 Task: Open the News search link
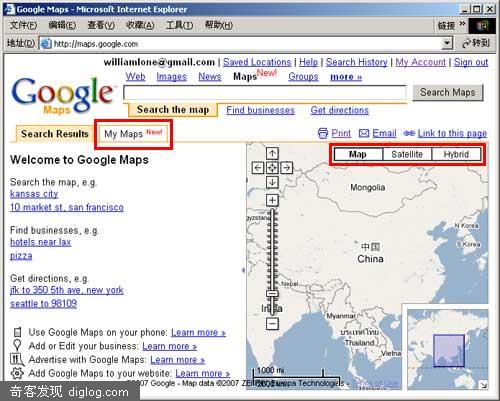210,77
